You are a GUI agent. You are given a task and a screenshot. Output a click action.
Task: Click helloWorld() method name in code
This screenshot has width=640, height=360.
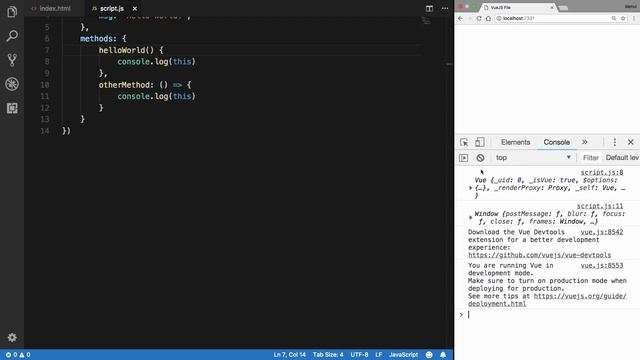[x=122, y=50]
